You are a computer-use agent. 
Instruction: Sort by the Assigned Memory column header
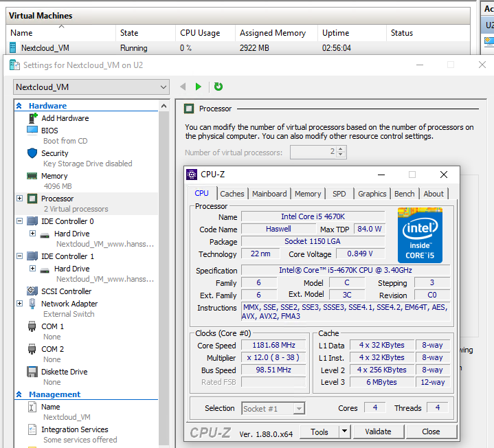[276, 33]
